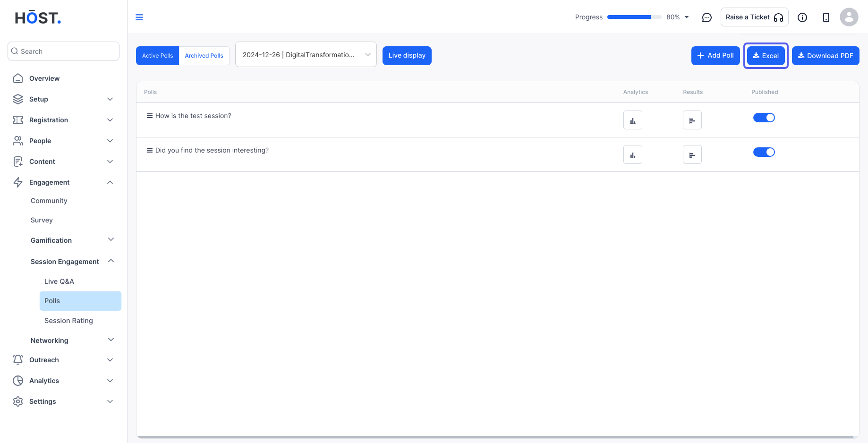This screenshot has width=868, height=443.
Task: Click the Setup layers icon
Action: (x=18, y=99)
